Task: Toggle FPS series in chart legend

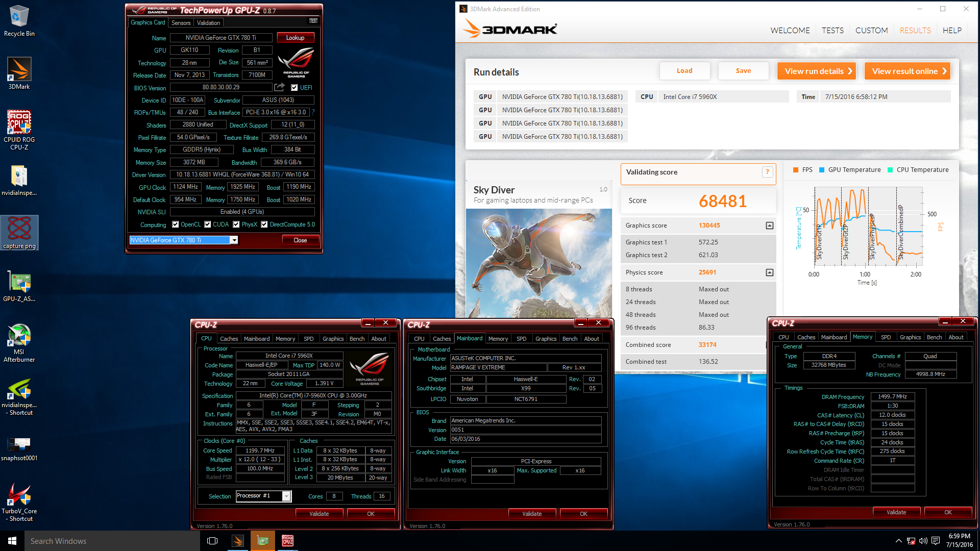Action: (x=802, y=170)
